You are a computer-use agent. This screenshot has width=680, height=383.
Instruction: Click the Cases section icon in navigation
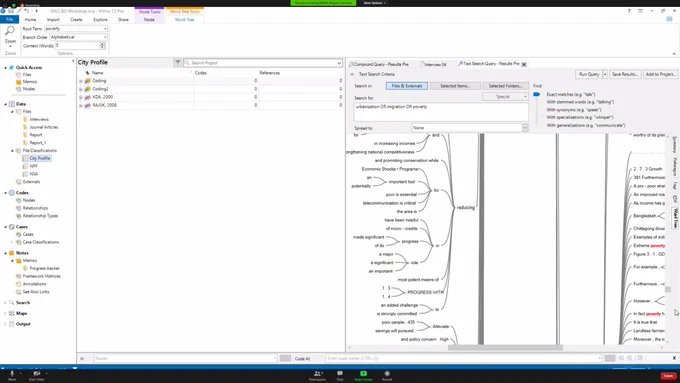(x=12, y=227)
